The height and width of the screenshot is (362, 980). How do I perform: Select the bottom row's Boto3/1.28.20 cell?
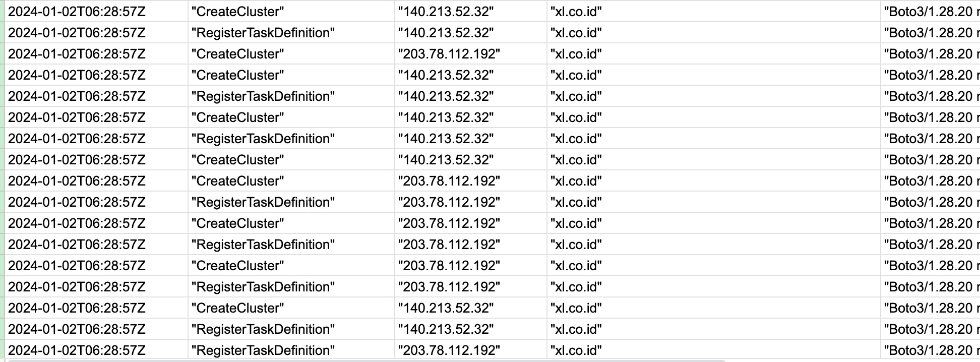pos(931,350)
